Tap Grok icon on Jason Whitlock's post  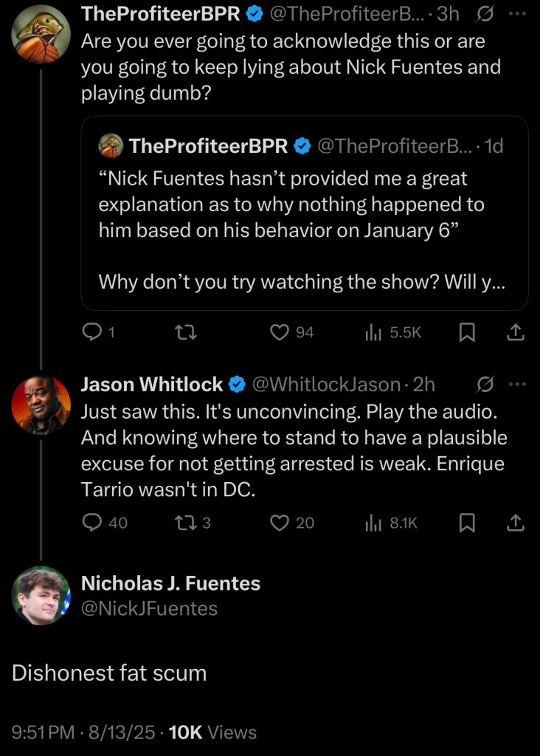(x=485, y=385)
